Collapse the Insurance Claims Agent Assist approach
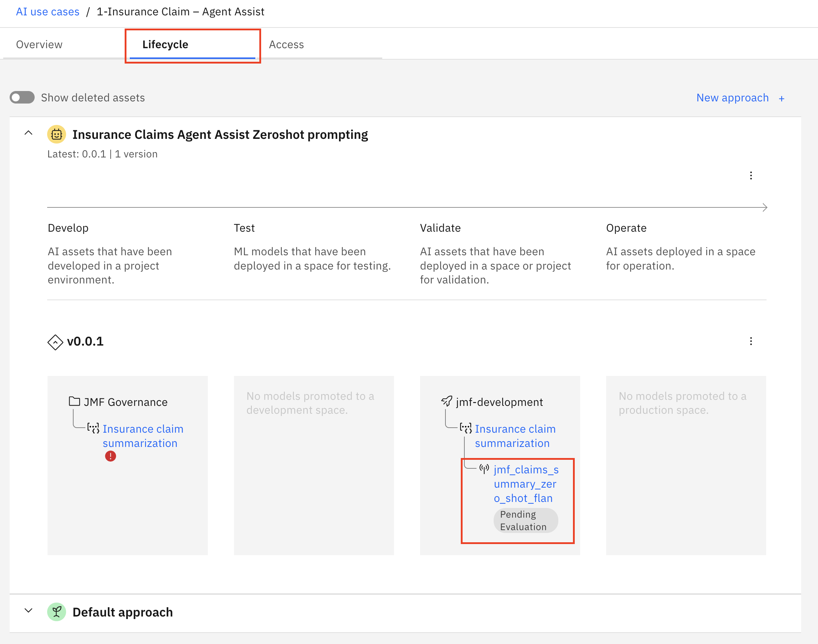 pos(28,133)
